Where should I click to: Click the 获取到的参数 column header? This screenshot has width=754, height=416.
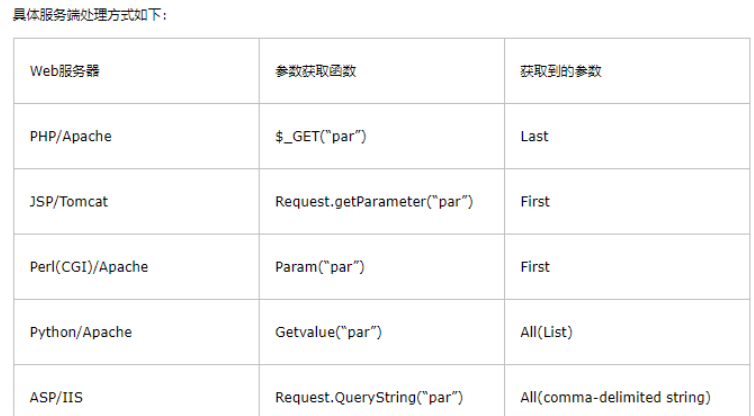click(561, 72)
